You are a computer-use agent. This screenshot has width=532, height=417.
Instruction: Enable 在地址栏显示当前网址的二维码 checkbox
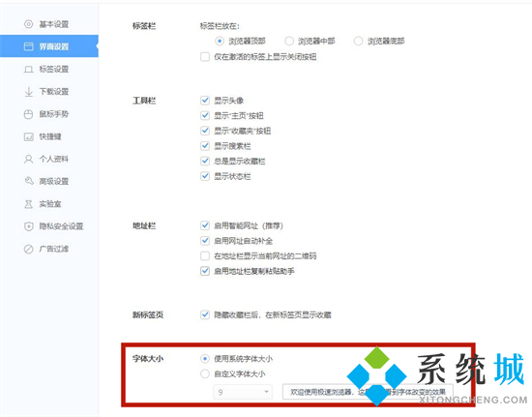point(205,255)
